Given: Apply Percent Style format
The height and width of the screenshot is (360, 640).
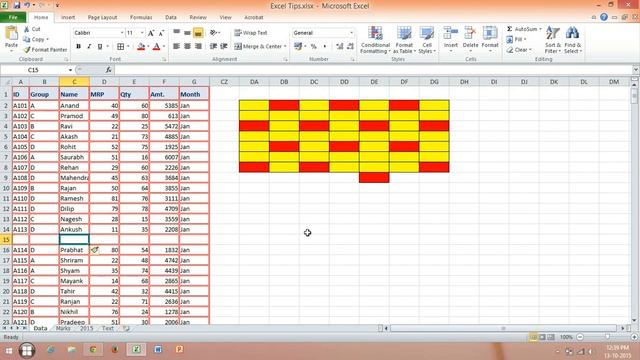Looking at the screenshot, I should click(x=313, y=47).
